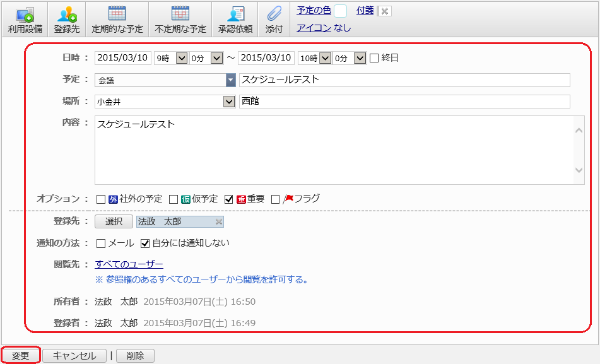Open the 利用設備 facility icon
600x364 pixels.
click(25, 19)
